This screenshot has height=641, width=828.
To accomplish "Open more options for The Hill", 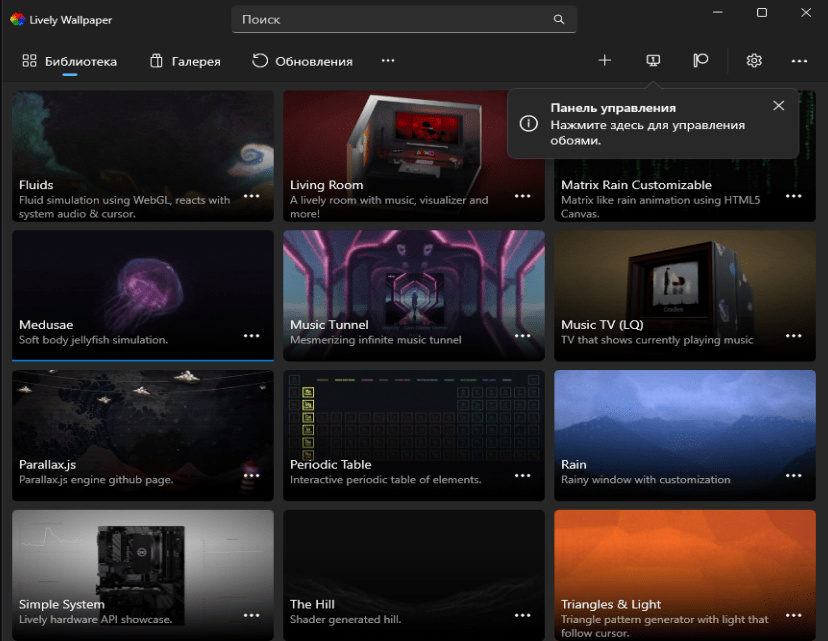I will (x=522, y=615).
